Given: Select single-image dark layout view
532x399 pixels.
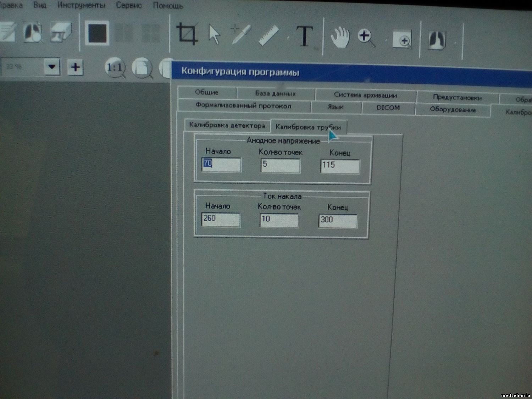Looking at the screenshot, I should [97, 33].
